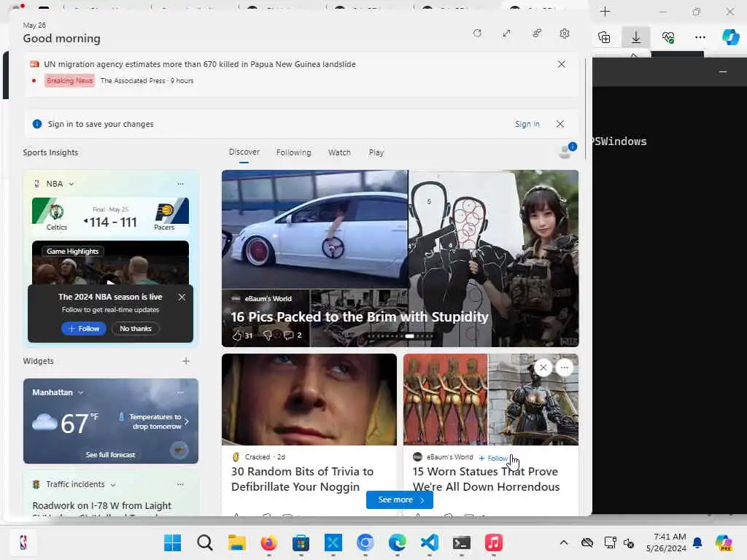Open the personalize feed icon beside settings

[x=537, y=34]
